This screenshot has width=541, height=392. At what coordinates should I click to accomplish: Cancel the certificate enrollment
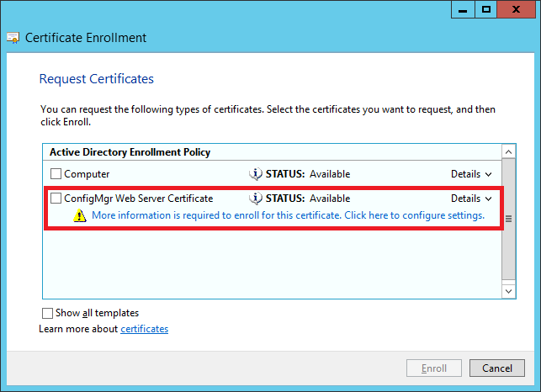click(497, 368)
